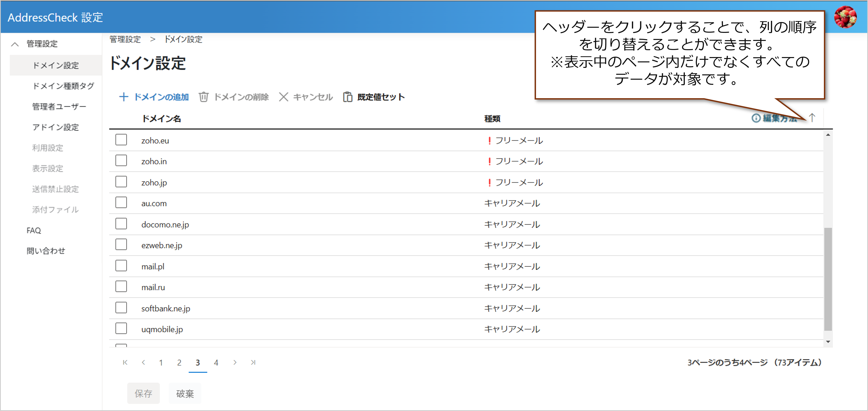Collapse the 管理設定 sidebar section
The image size is (868, 411).
click(15, 44)
